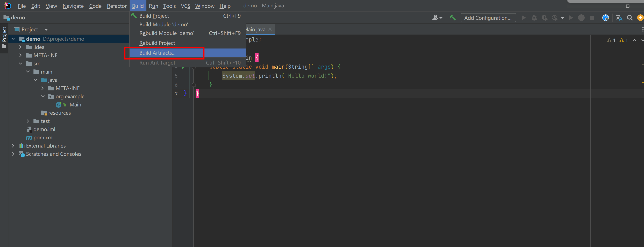Click the Project tool window folder icon in left stripe
644x247 pixels.
click(4, 47)
